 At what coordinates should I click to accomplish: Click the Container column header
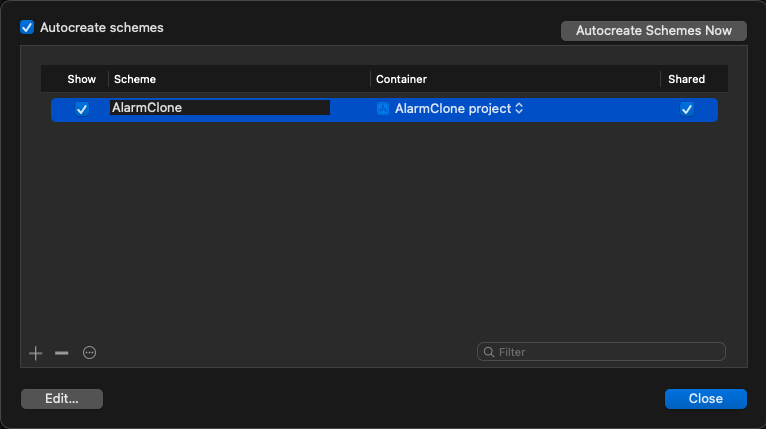click(x=401, y=79)
